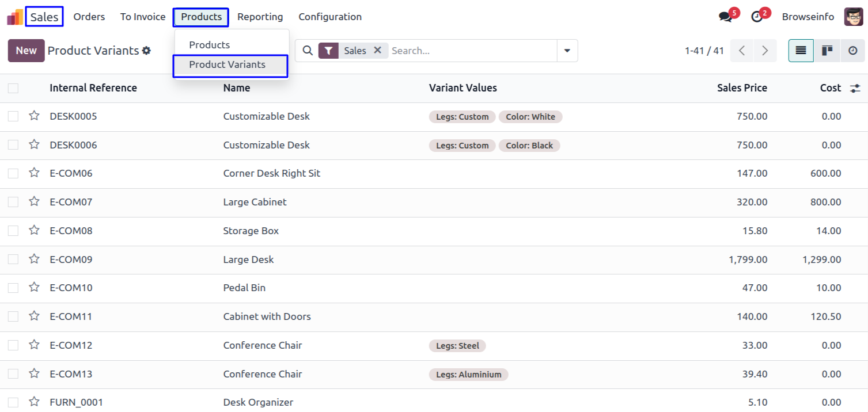Remove the Sales filter tag

(x=377, y=51)
